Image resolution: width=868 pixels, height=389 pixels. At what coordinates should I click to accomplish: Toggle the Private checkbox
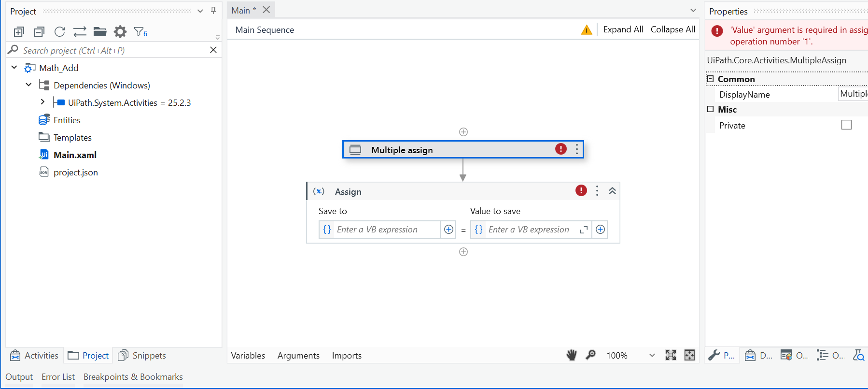point(846,125)
